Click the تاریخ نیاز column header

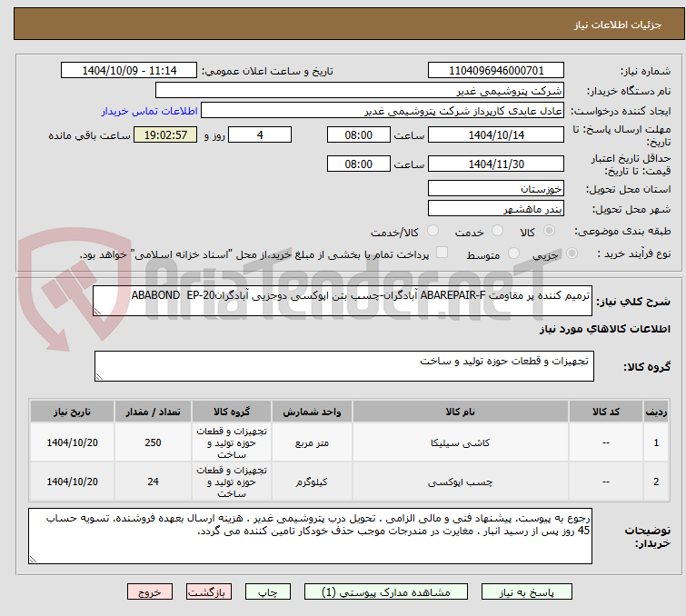point(72,412)
